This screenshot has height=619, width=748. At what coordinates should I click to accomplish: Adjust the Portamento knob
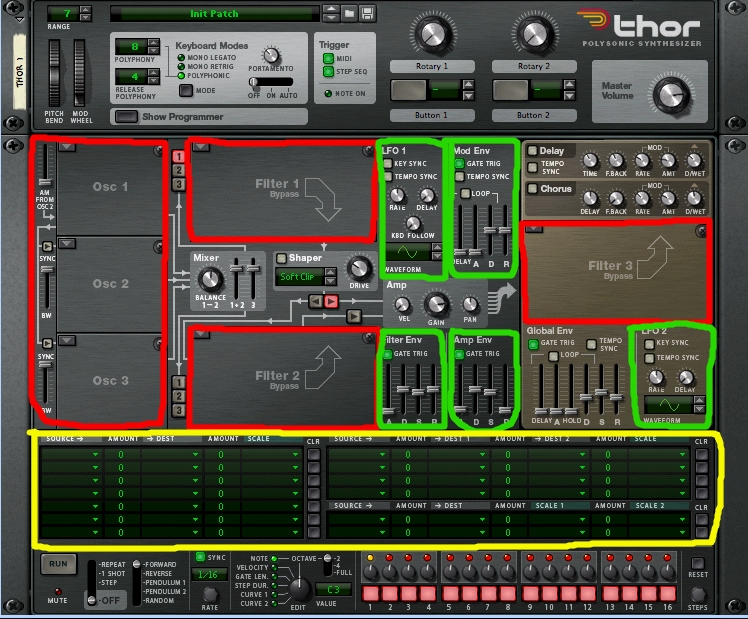point(270,56)
